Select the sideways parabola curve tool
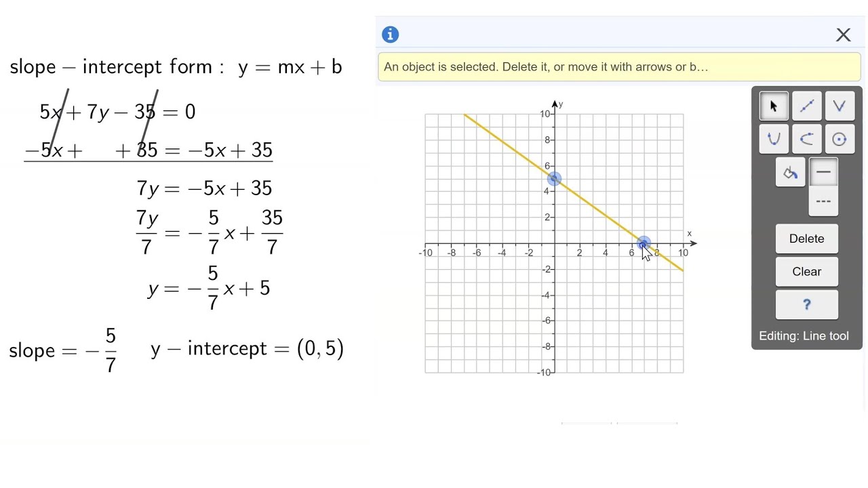 (x=806, y=139)
